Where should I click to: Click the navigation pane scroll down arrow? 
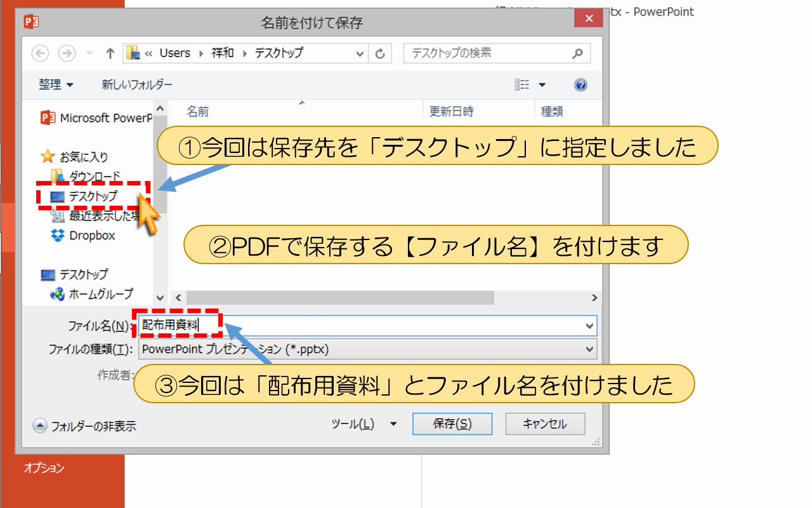[160, 298]
